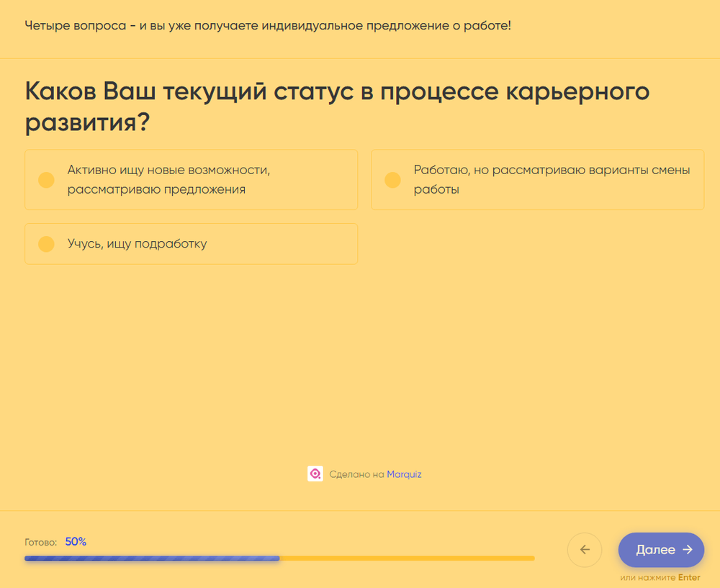The height and width of the screenshot is (588, 720).
Task: Click the 'Сделано на' text
Action: pyautogui.click(x=357, y=474)
